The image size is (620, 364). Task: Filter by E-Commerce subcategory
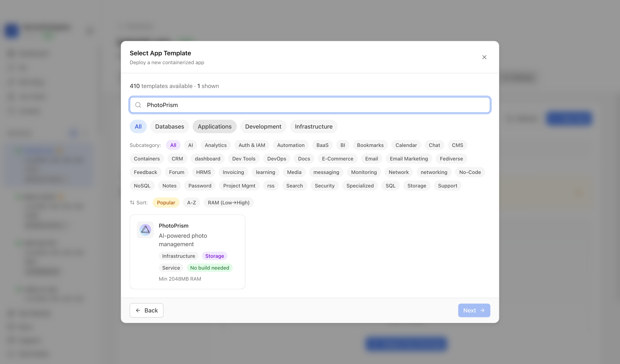(x=337, y=159)
